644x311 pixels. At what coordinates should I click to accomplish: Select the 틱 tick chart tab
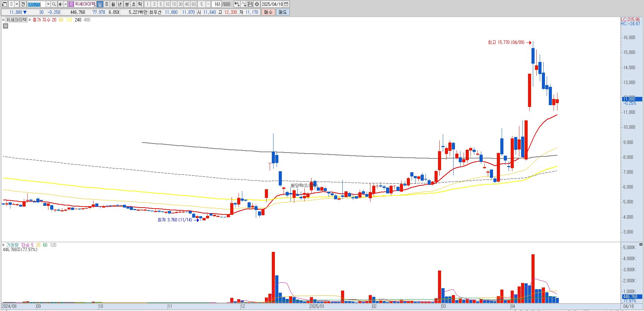(140, 4)
